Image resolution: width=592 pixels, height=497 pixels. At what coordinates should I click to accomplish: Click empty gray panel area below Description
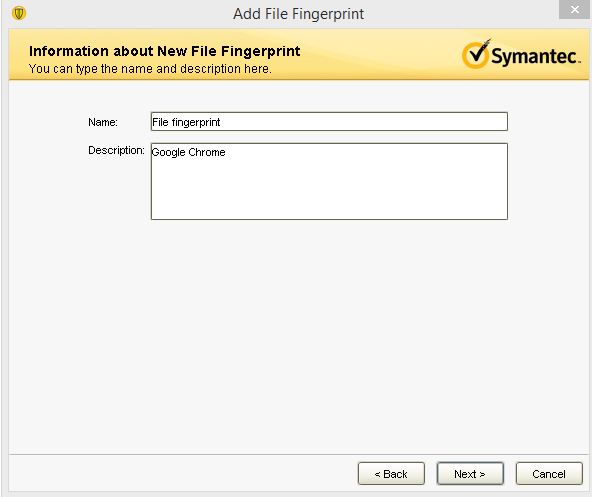pos(298,336)
